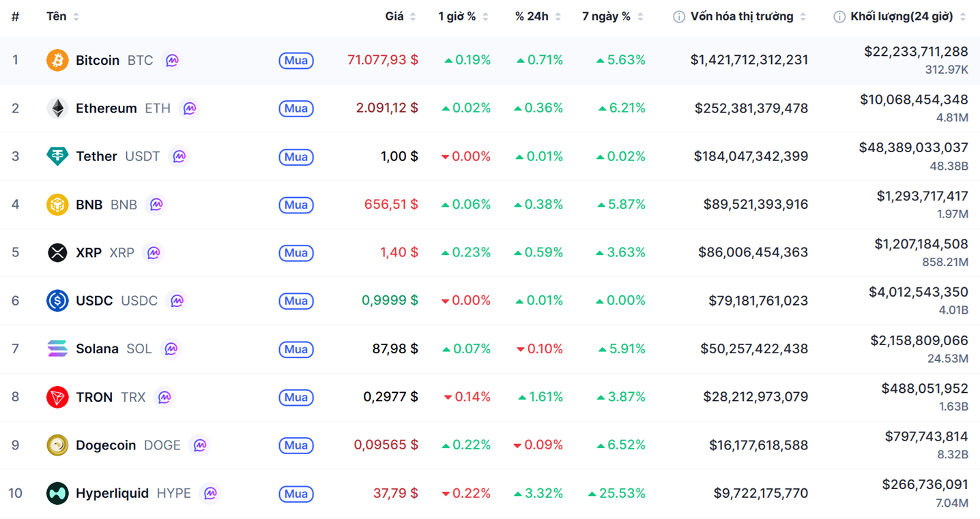Click Bitcoin volume amount 312.97K
This screenshot has height=519, width=980.
(x=947, y=70)
